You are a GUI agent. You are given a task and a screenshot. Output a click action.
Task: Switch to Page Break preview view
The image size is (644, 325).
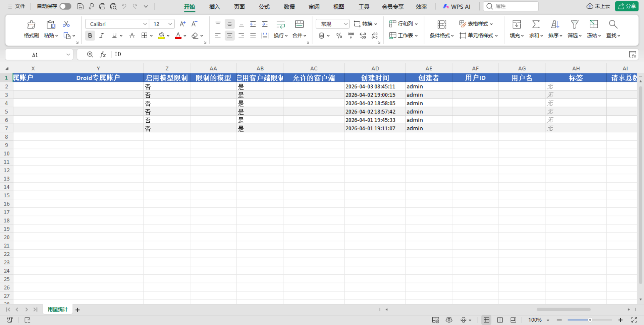[x=500, y=320]
